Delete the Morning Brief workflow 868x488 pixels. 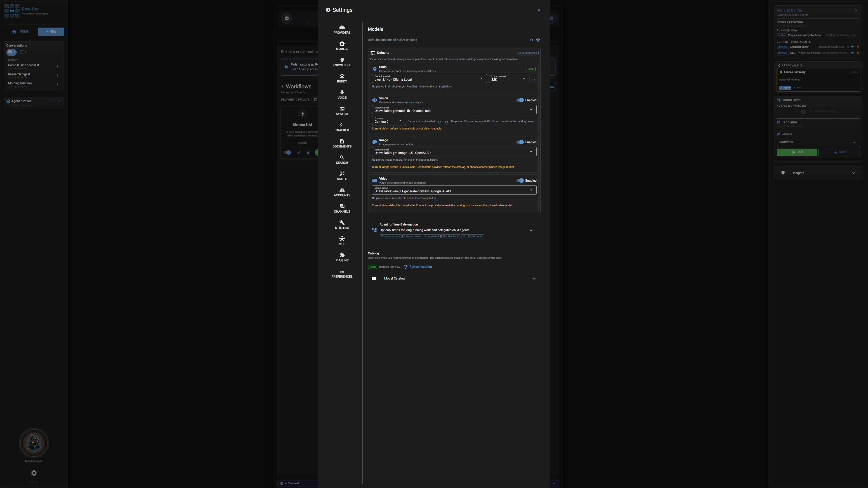308,152
